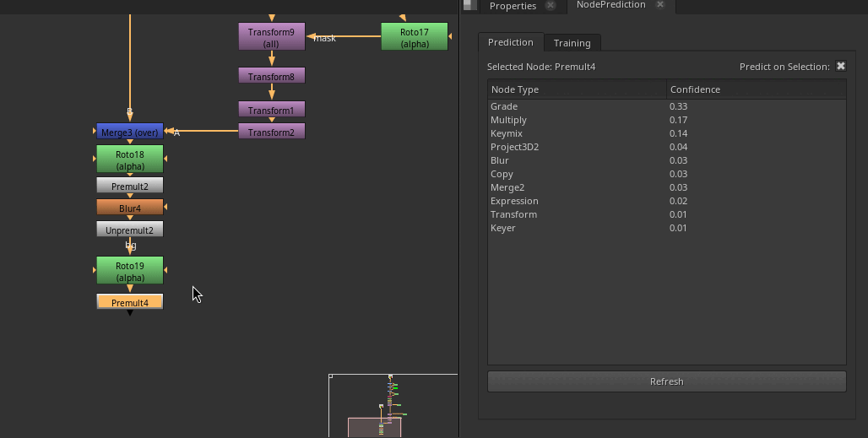Close the Properties tab
The width and height of the screenshot is (868, 438).
[x=551, y=6]
